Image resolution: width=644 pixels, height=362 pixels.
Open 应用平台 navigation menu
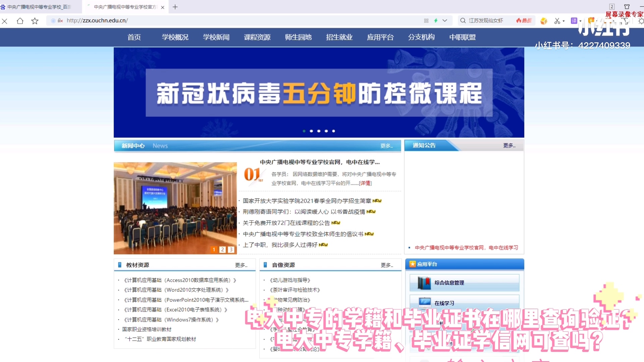coord(380,37)
